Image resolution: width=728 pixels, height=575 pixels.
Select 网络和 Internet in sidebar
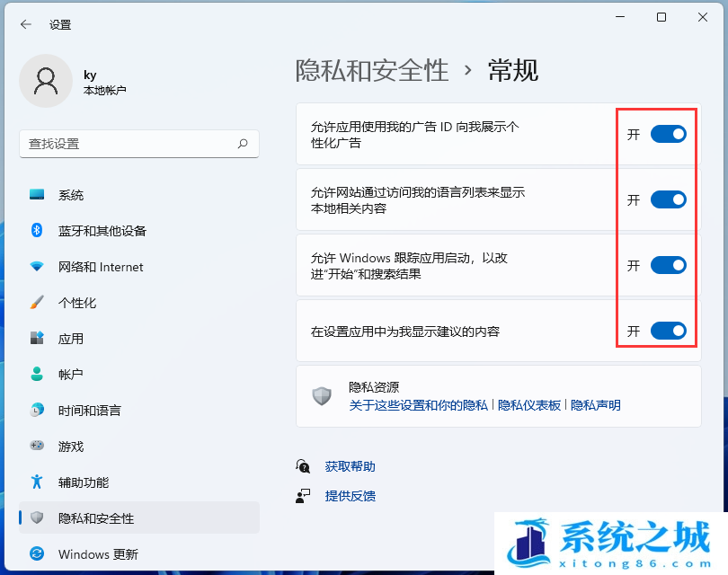tap(100, 267)
